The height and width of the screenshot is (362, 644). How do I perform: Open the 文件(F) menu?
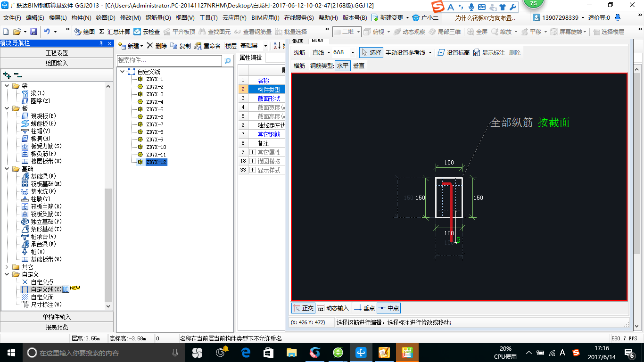12,17
